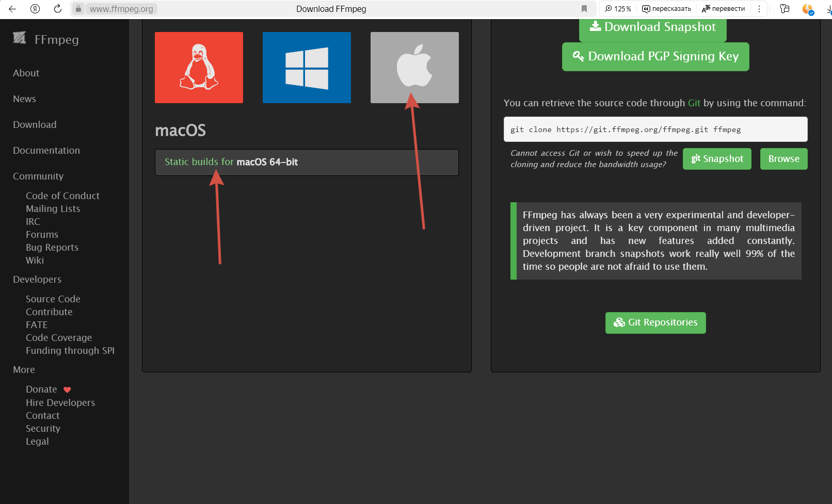Open the News page

(24, 99)
